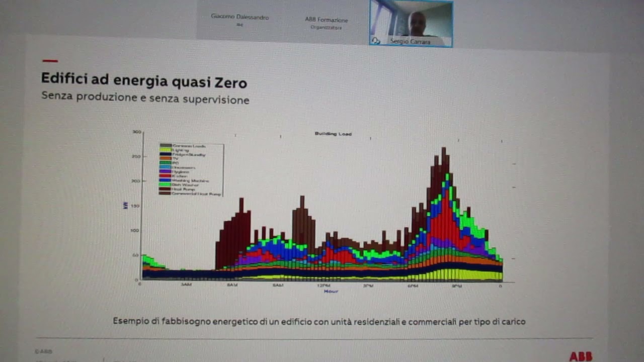Click the Dish Washer green legend swatch
Screen dimensions: 644x362
click(x=165, y=185)
